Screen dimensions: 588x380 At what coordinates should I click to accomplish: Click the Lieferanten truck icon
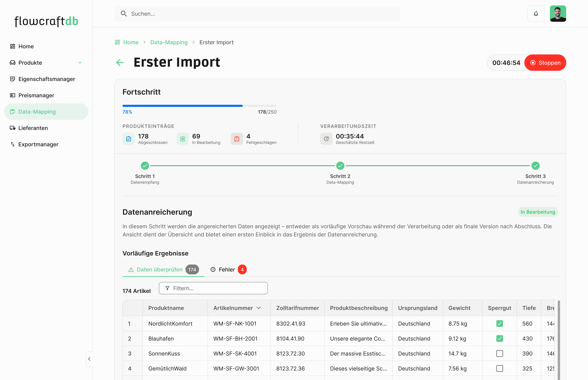coord(13,128)
